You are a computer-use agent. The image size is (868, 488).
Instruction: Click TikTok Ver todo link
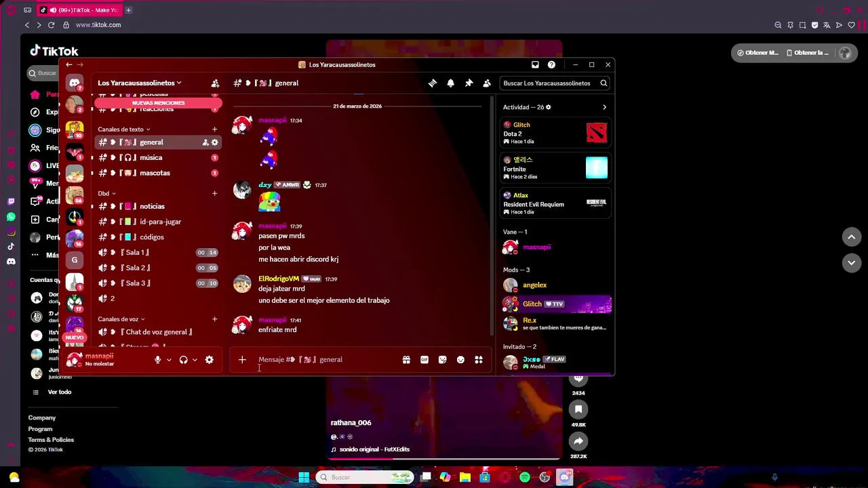[x=59, y=392]
